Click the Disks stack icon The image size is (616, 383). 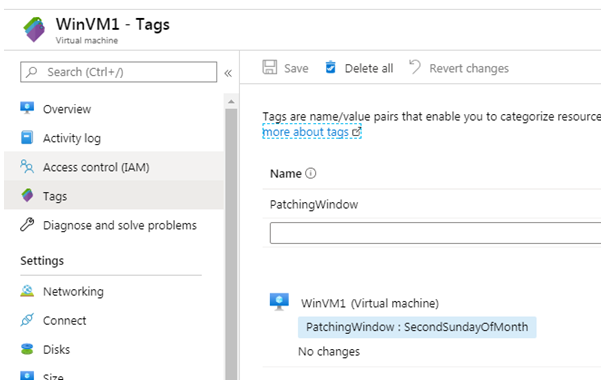[x=27, y=349]
